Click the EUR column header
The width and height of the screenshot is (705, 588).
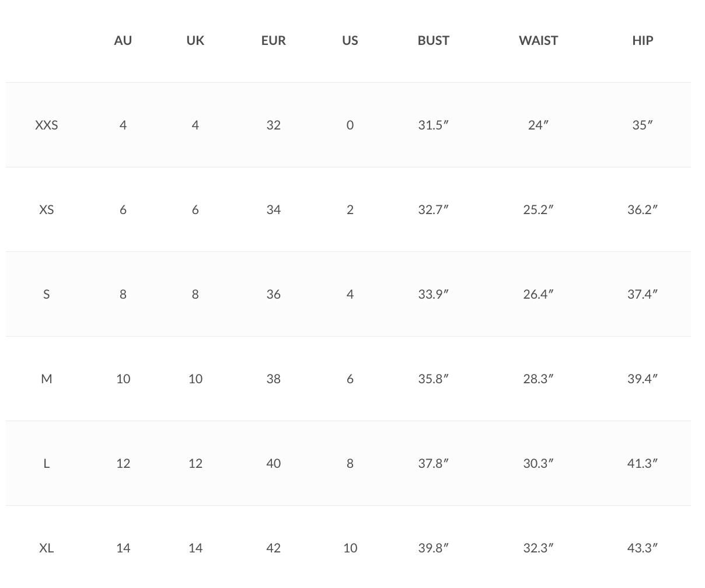point(273,40)
